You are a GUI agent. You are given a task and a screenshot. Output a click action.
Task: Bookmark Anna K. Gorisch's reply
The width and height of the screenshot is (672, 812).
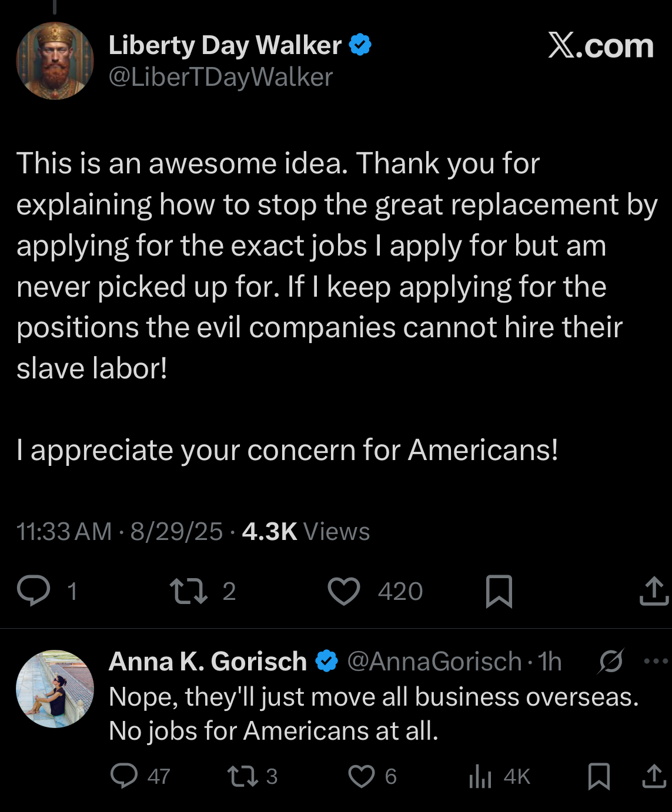coord(599,776)
